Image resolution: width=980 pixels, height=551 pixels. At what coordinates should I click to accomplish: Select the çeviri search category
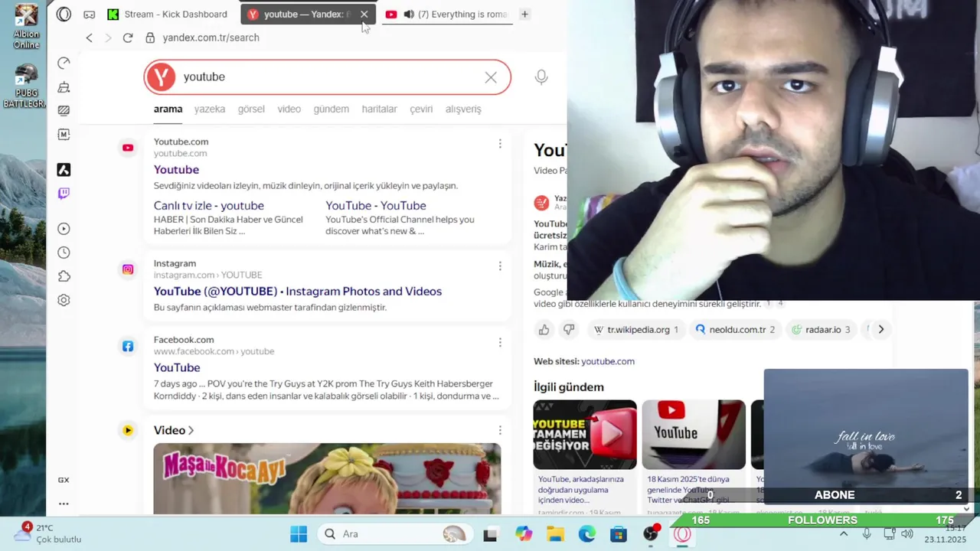421,109
